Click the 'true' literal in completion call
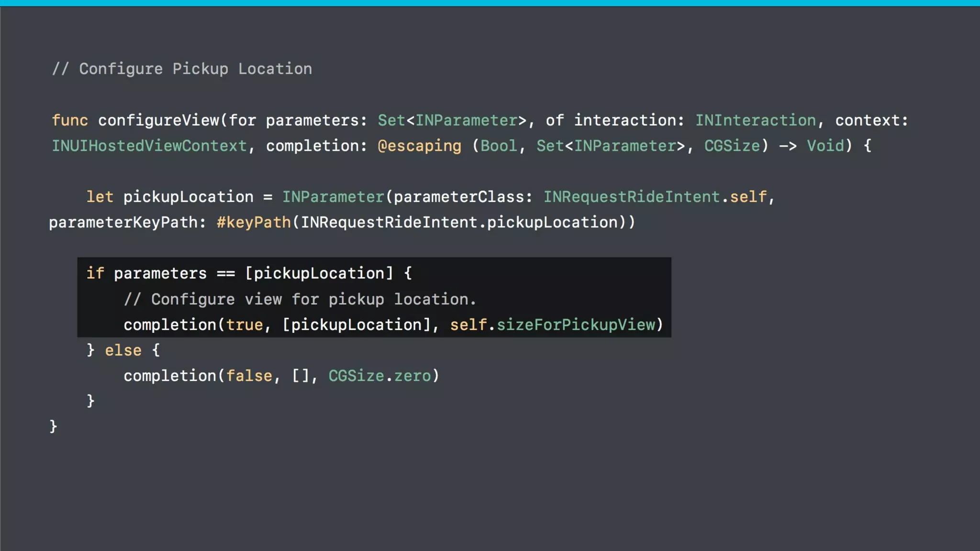Viewport: 980px width, 551px height. (x=244, y=325)
